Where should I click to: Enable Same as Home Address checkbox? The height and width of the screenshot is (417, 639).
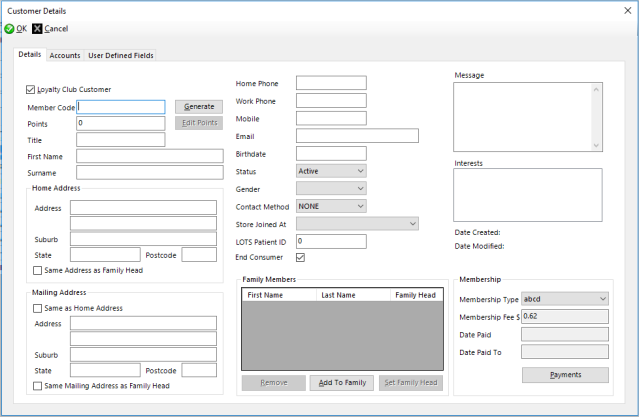click(38, 308)
